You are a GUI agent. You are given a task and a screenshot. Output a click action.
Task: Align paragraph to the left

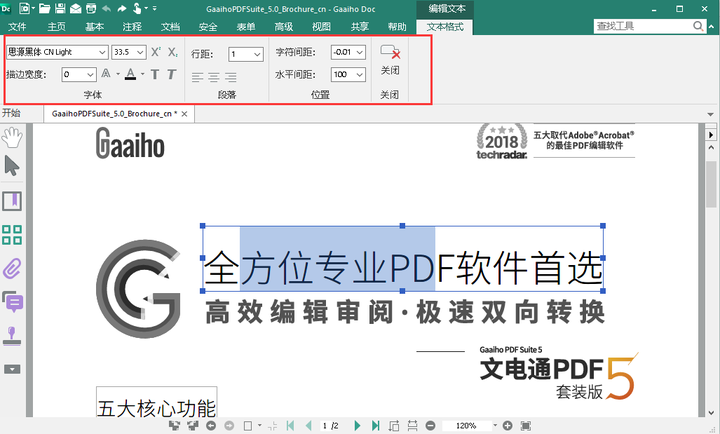point(197,77)
